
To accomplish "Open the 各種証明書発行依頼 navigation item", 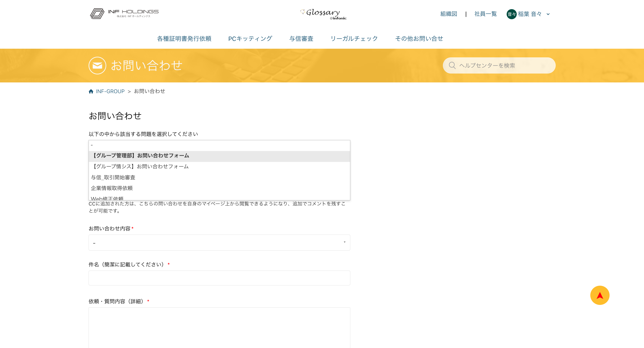I will (184, 38).
